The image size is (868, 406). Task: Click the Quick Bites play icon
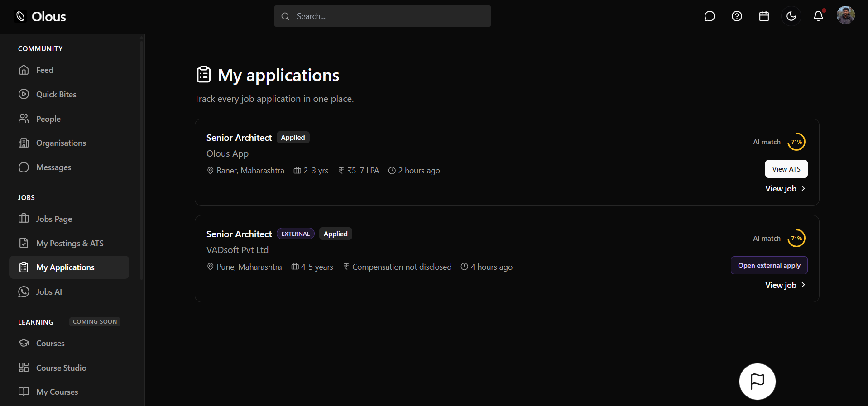[24, 94]
